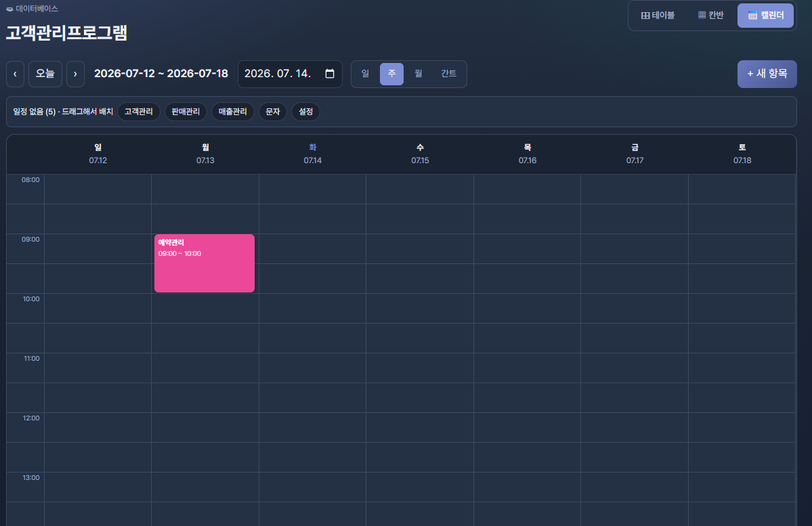The height and width of the screenshot is (526, 812).
Task: Go to the previous week with the left arrow
Action: pos(15,74)
